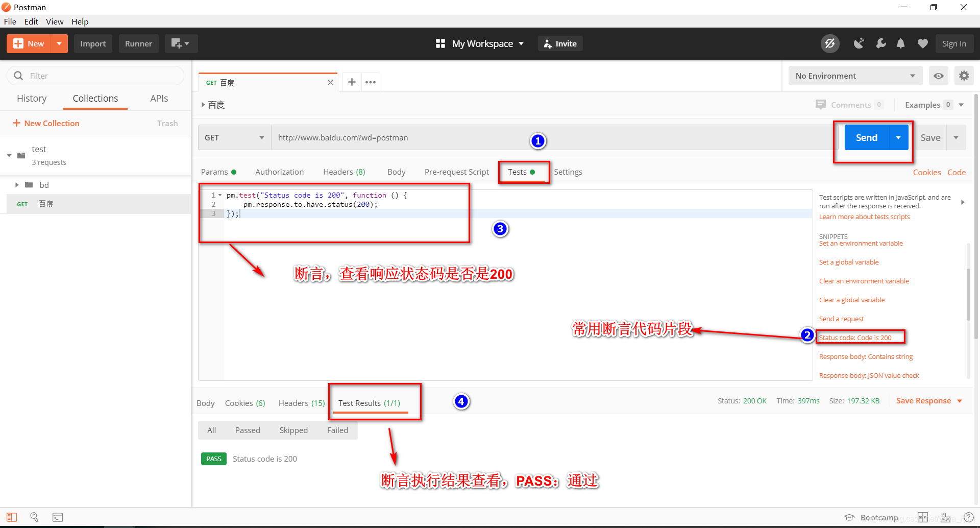
Task: Open the New button dropdown arrow
Action: coord(59,44)
